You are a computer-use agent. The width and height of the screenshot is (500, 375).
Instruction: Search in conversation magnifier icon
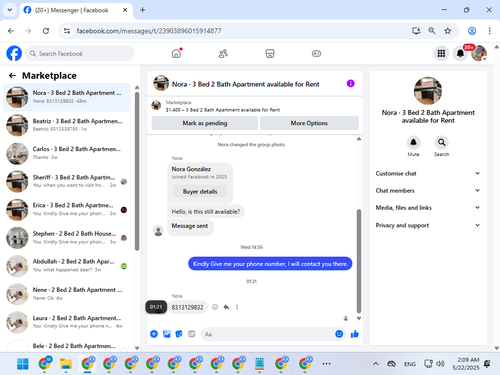tap(441, 142)
